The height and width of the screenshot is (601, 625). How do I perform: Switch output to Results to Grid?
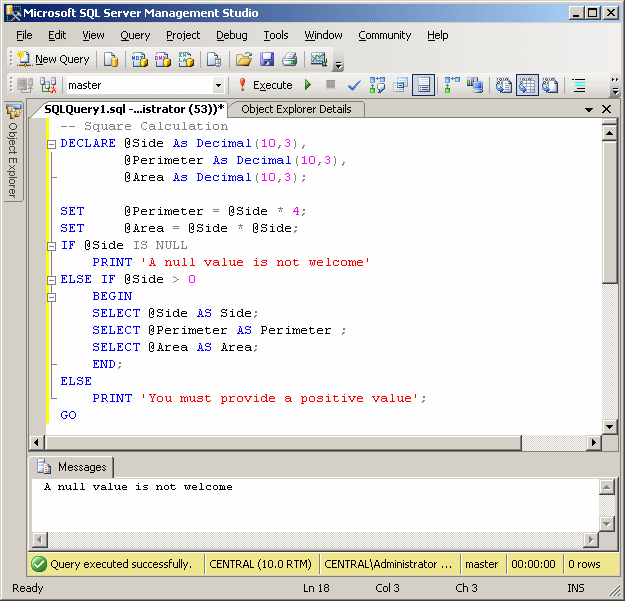tap(527, 85)
